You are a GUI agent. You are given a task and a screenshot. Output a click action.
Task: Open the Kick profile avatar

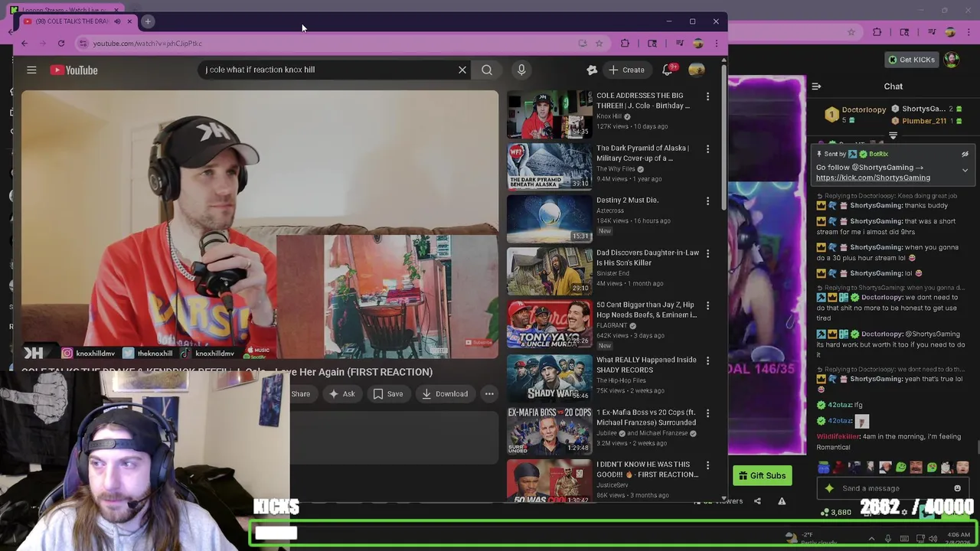pyautogui.click(x=952, y=60)
